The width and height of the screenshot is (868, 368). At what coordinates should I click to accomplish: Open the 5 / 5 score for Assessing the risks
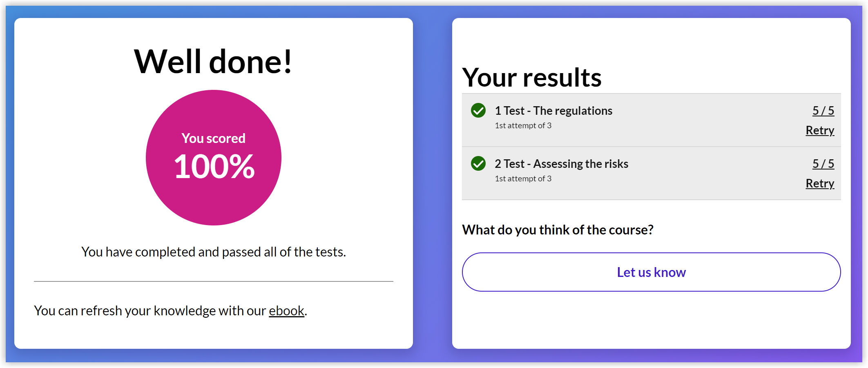pyautogui.click(x=823, y=164)
